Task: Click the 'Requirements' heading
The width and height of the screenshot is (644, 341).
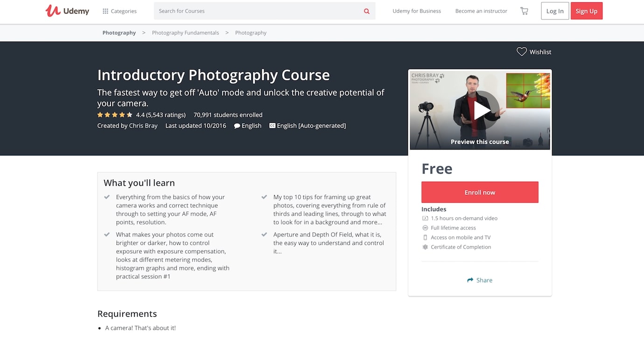Action: (127, 314)
